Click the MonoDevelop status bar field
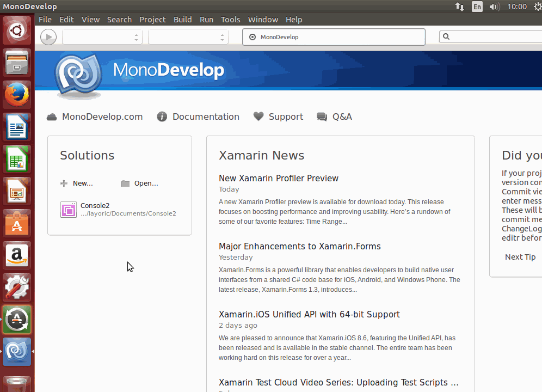This screenshot has width=542, height=392. coord(334,37)
